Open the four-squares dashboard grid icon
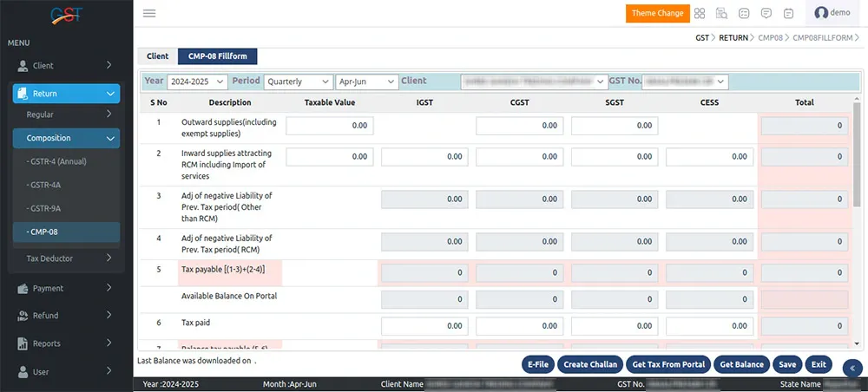Image resolution: width=868 pixels, height=392 pixels. [x=700, y=13]
